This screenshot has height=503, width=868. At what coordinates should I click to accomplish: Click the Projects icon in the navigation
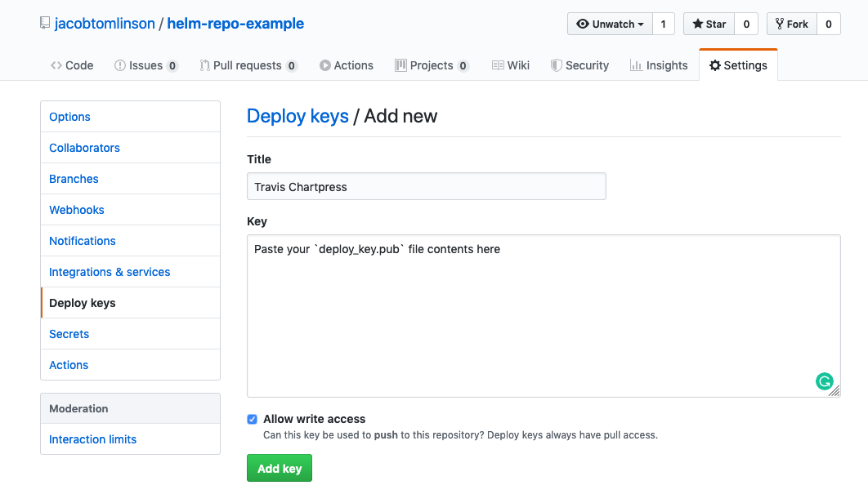pos(400,65)
